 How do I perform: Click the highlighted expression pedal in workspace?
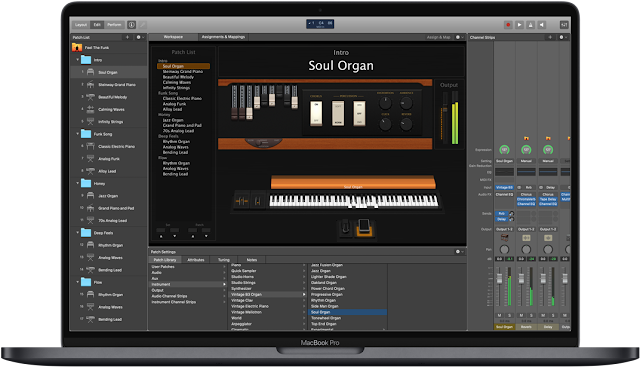point(364,227)
